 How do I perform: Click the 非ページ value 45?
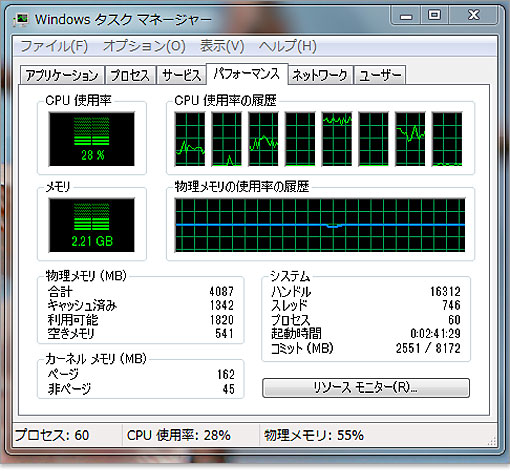229,389
